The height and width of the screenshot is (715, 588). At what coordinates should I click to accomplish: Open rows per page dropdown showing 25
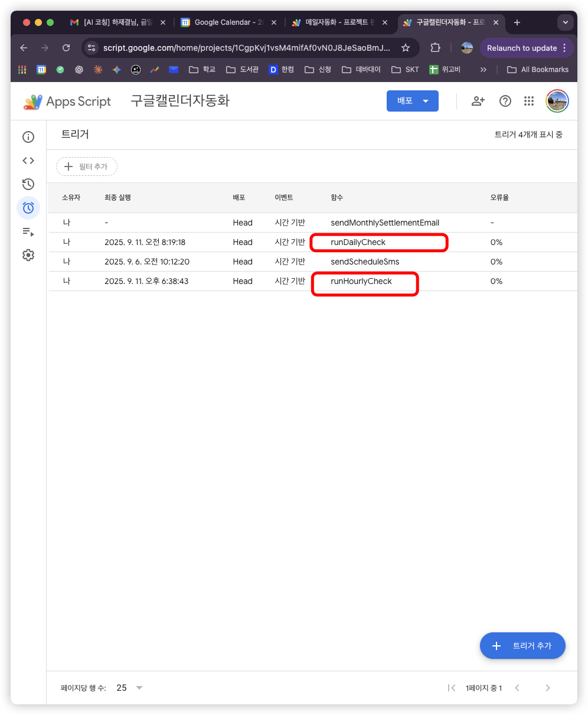(x=130, y=688)
